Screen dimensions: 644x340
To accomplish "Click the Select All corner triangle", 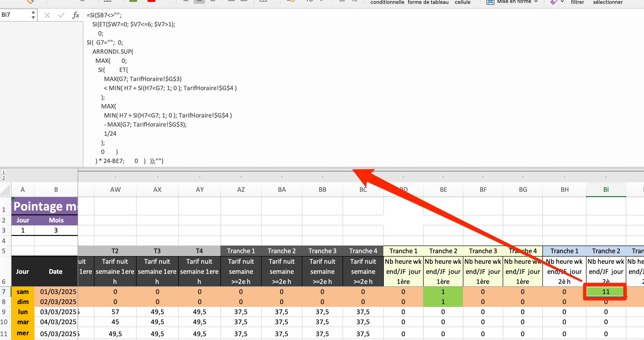I will pyautogui.click(x=6, y=190).
